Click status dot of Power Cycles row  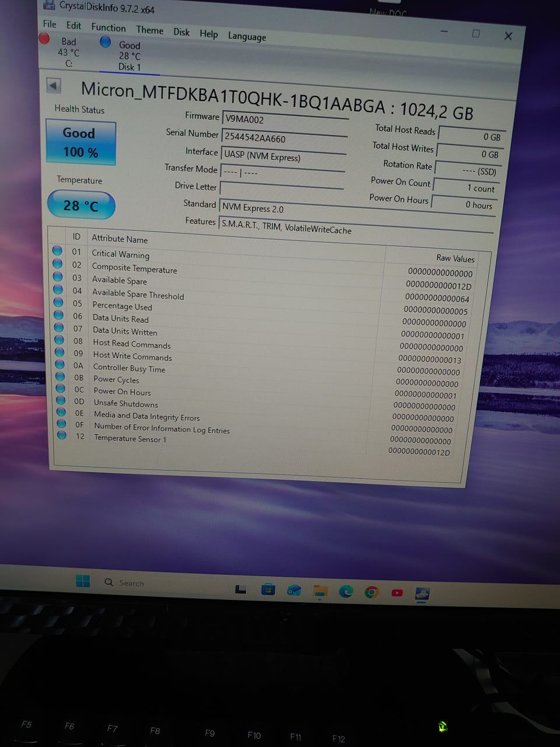[60, 377]
